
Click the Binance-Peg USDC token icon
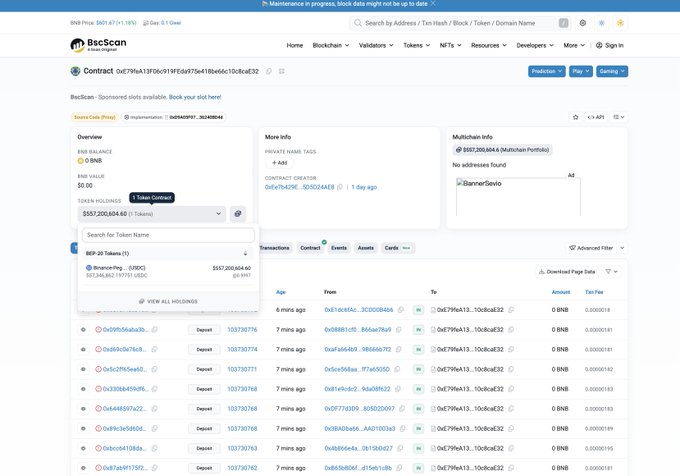pyautogui.click(x=89, y=268)
